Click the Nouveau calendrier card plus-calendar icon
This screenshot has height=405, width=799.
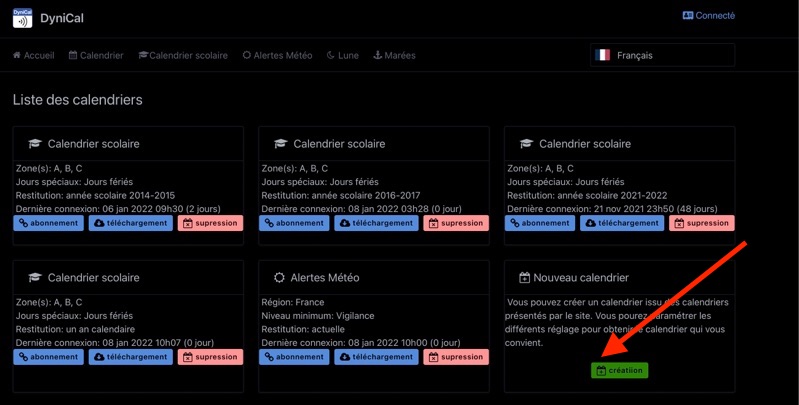[x=524, y=278]
